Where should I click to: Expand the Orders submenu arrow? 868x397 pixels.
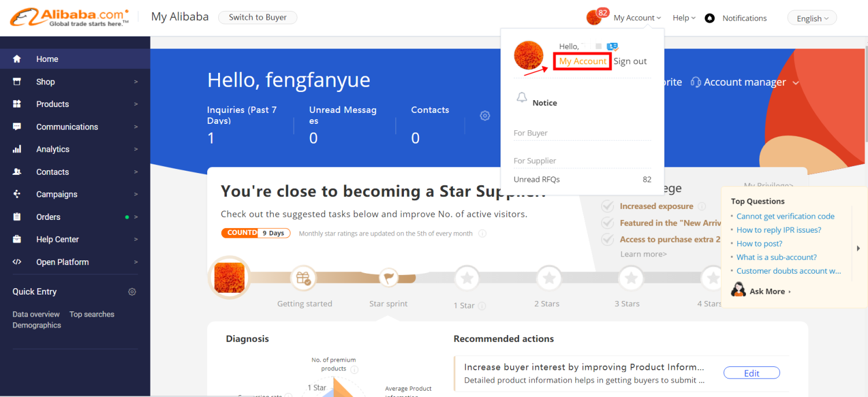136,217
